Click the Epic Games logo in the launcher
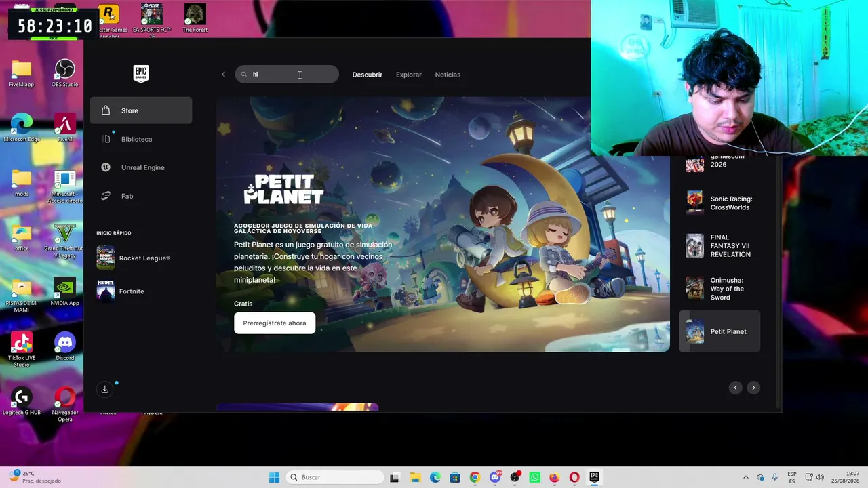868x488 pixels. click(x=140, y=74)
